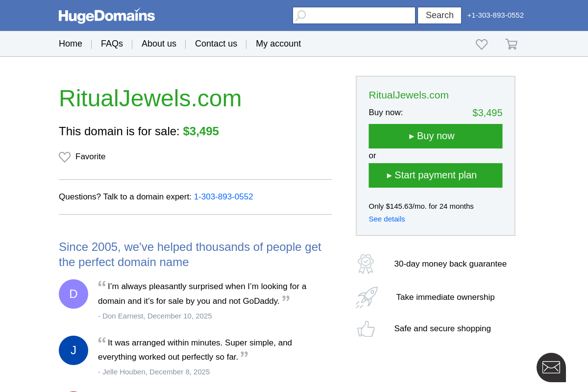Click the Buy now button
Image resolution: width=588 pixels, height=392 pixels.
[x=435, y=136]
